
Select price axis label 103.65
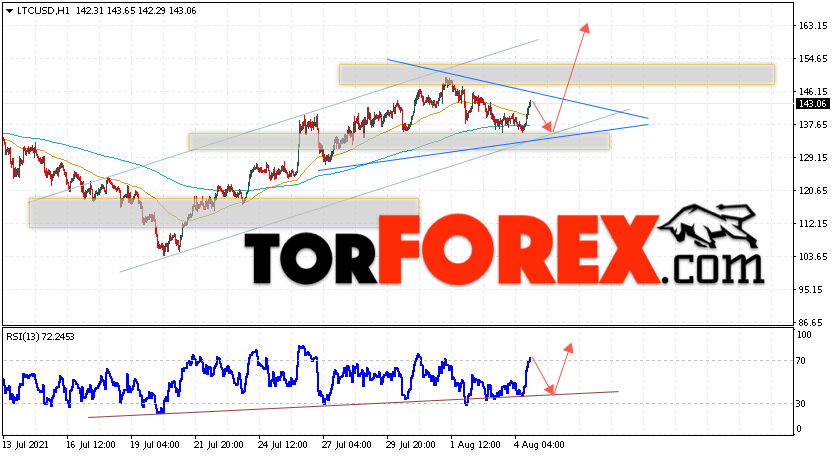tap(813, 256)
